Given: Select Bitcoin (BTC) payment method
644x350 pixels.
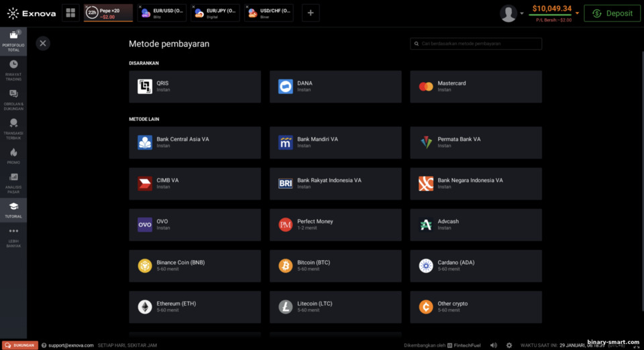Looking at the screenshot, I should tap(335, 265).
